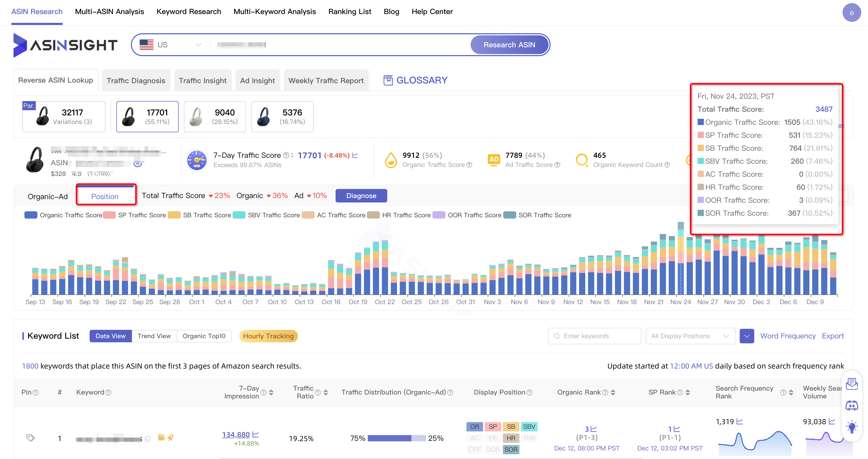Open Ranking List nav item
Screen dimensions: 868x459
[x=350, y=12]
